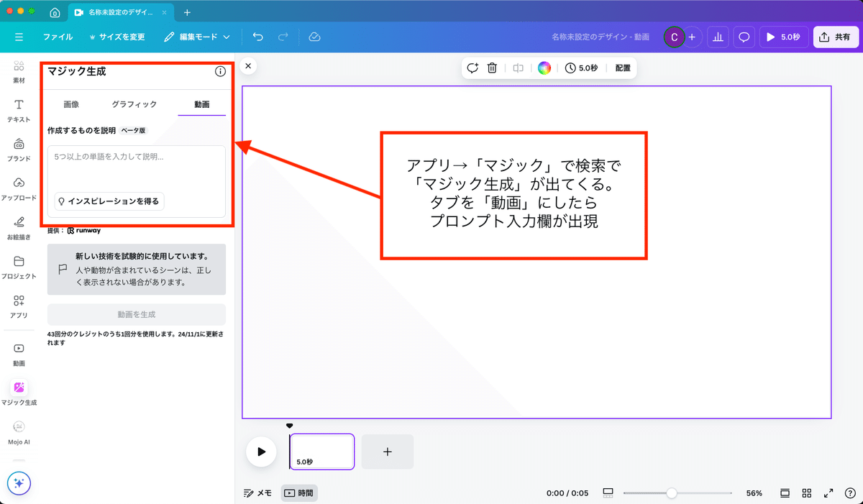Viewport: 863px width, 504px height.
Task: Open the hamburger main menu
Action: (x=19, y=37)
